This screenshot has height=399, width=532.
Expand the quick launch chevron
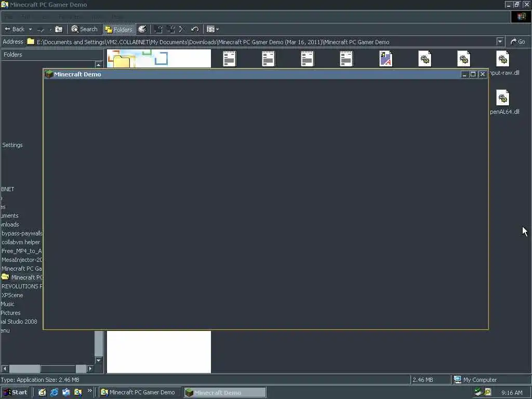(x=89, y=391)
